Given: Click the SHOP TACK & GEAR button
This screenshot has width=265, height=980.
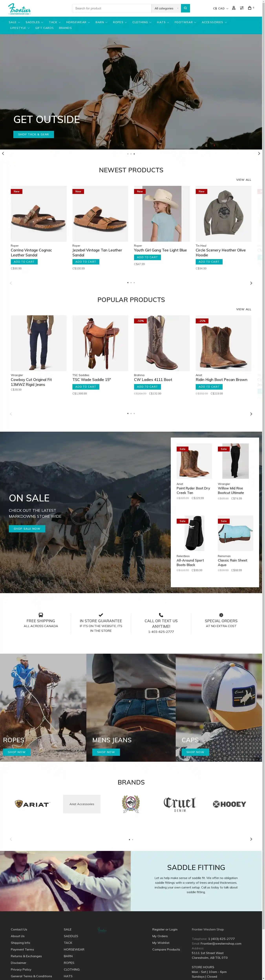Looking at the screenshot, I should click(33, 134).
